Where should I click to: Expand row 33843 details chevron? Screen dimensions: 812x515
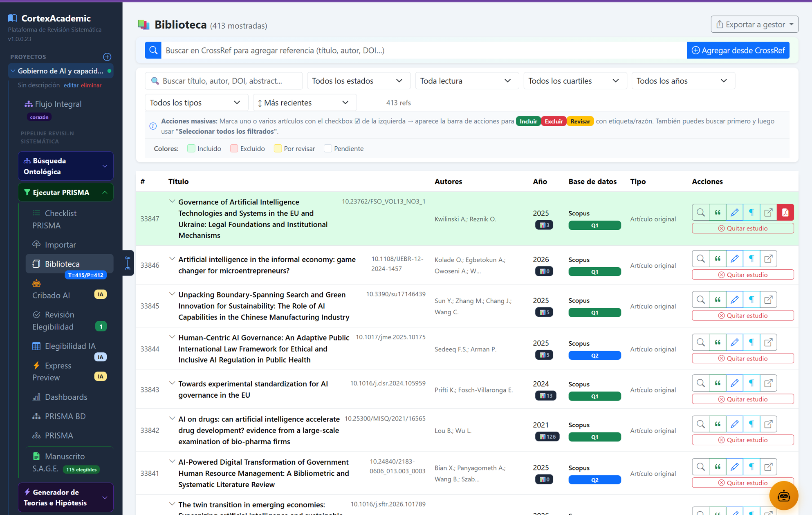(x=172, y=383)
